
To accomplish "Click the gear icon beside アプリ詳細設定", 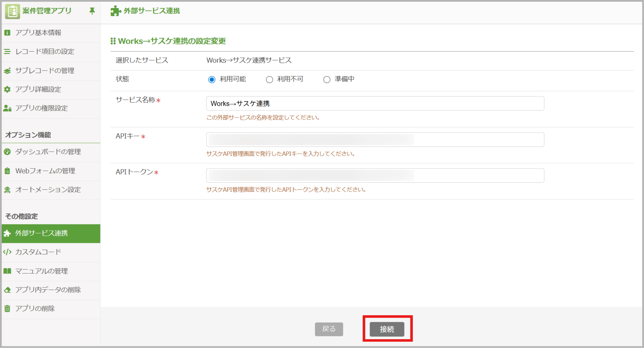I will tap(7, 89).
